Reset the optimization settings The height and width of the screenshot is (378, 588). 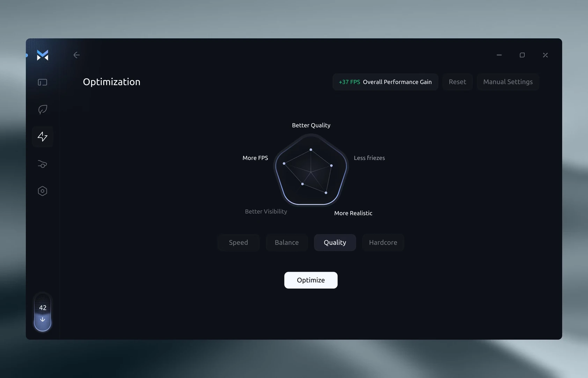[x=457, y=82]
